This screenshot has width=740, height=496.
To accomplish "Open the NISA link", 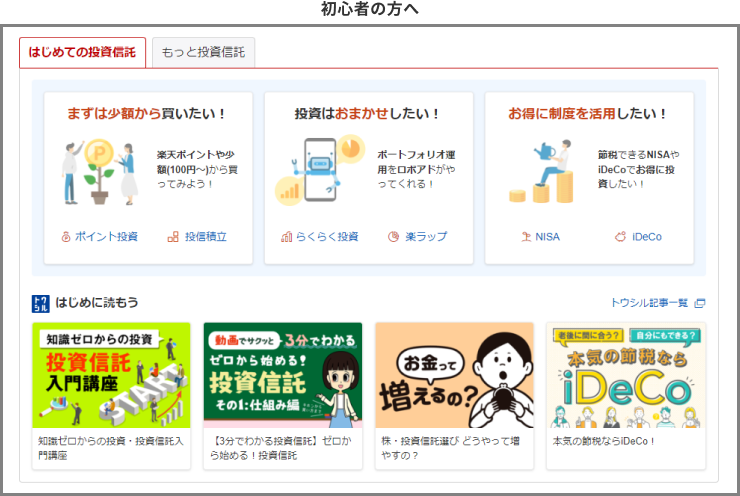I will coord(547,236).
